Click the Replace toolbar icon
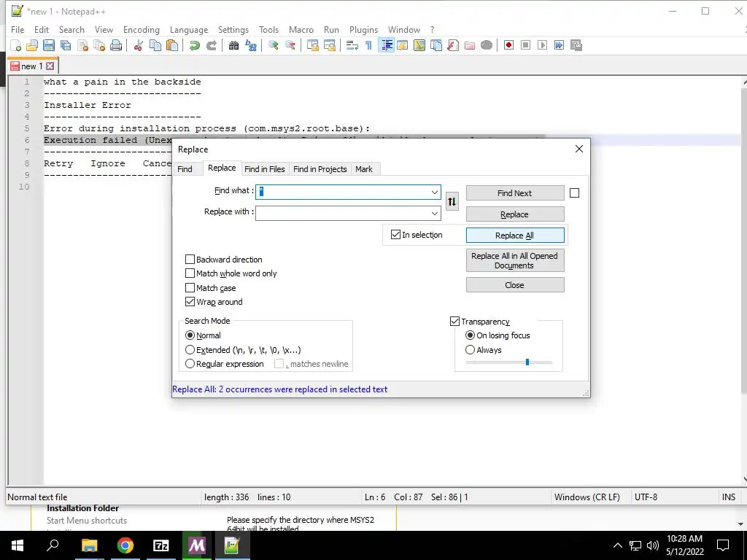This screenshot has width=747, height=560. point(251,45)
